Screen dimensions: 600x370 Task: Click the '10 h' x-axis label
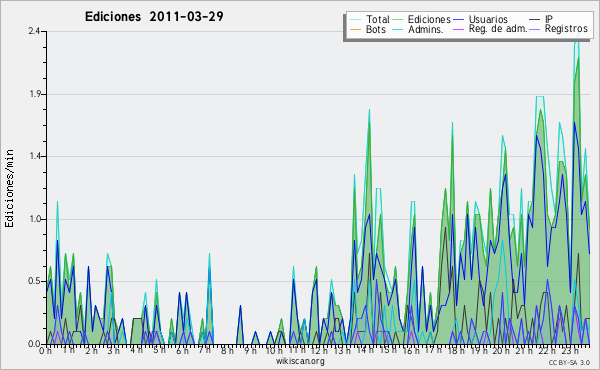point(274,351)
